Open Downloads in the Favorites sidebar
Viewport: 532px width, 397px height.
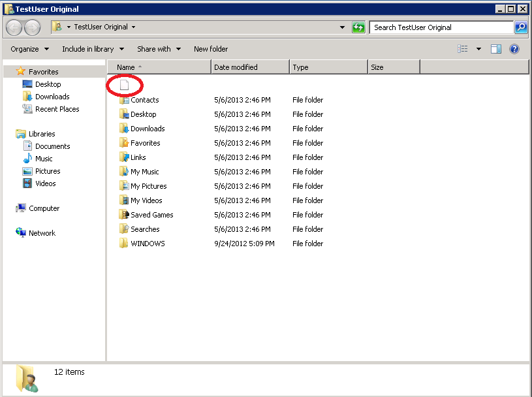tap(52, 97)
